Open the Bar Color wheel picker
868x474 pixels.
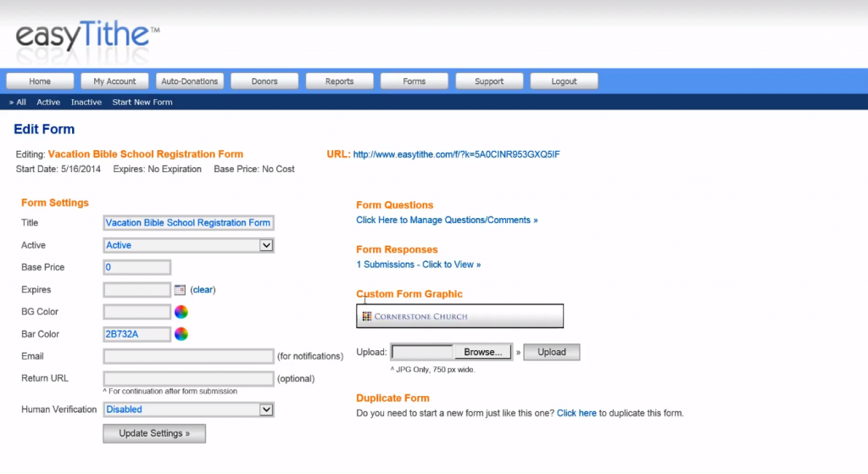tap(181, 334)
